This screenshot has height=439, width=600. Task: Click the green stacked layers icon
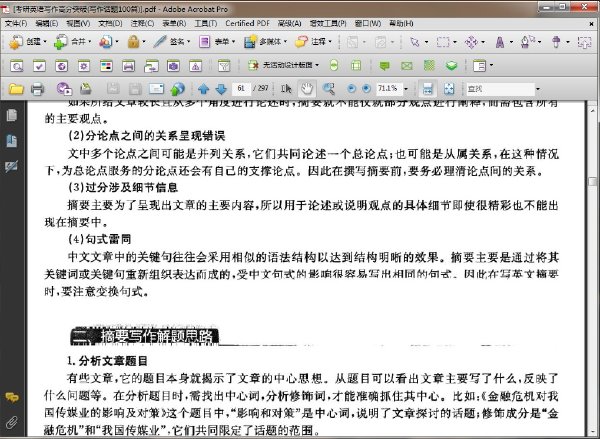(452, 66)
